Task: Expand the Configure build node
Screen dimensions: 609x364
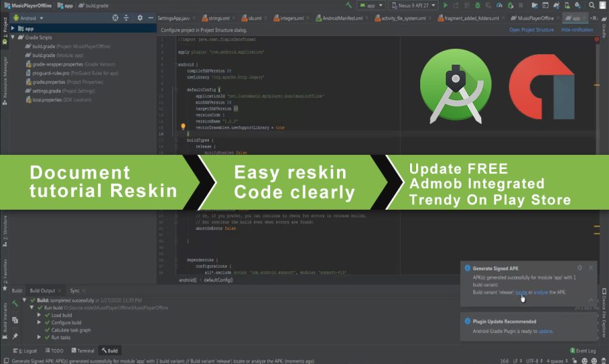Action: click(39, 323)
